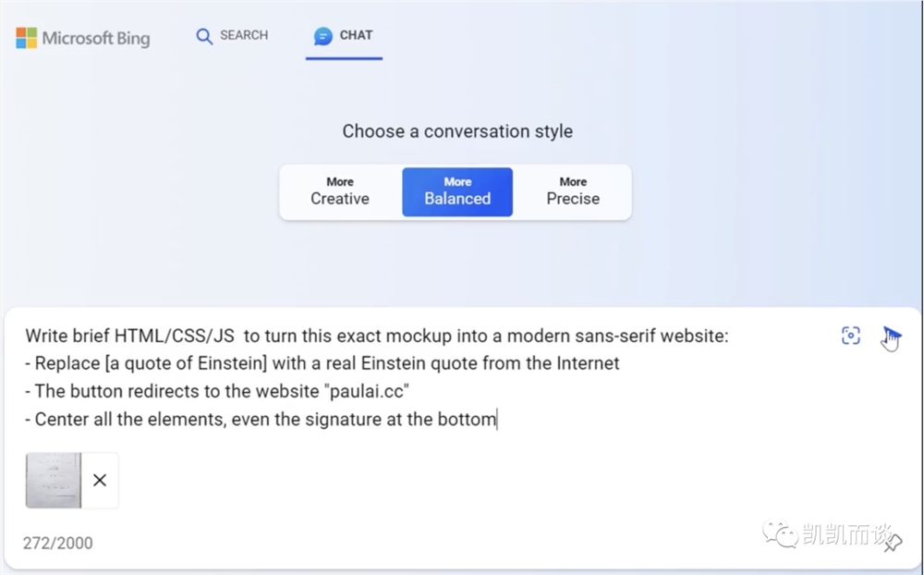Open the visual search camera icon
Screen dimensions: 924x575
[850, 336]
